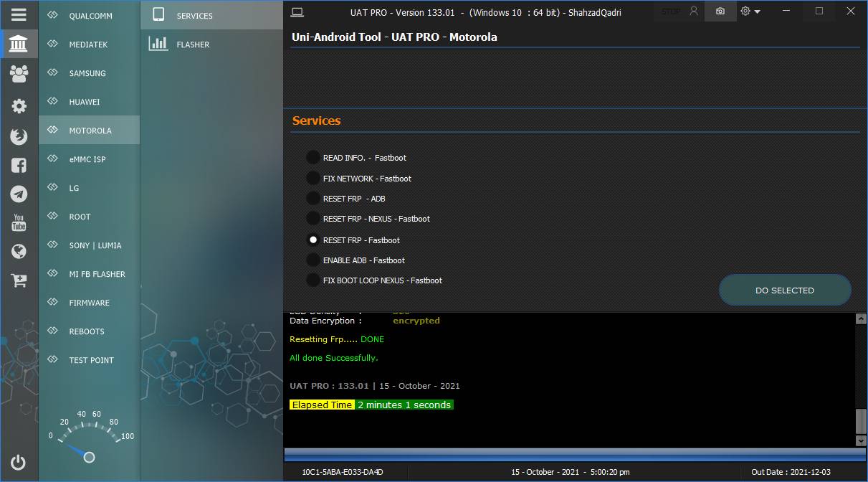
Task: Select FIX BOOT LOOP NEXUS - Fastboot option
Action: click(x=313, y=280)
